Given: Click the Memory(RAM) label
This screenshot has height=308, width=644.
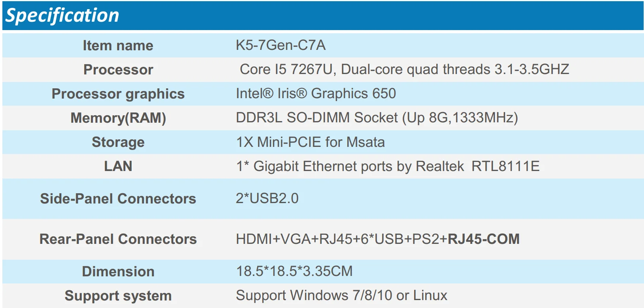Looking at the screenshot, I should pos(118,118).
